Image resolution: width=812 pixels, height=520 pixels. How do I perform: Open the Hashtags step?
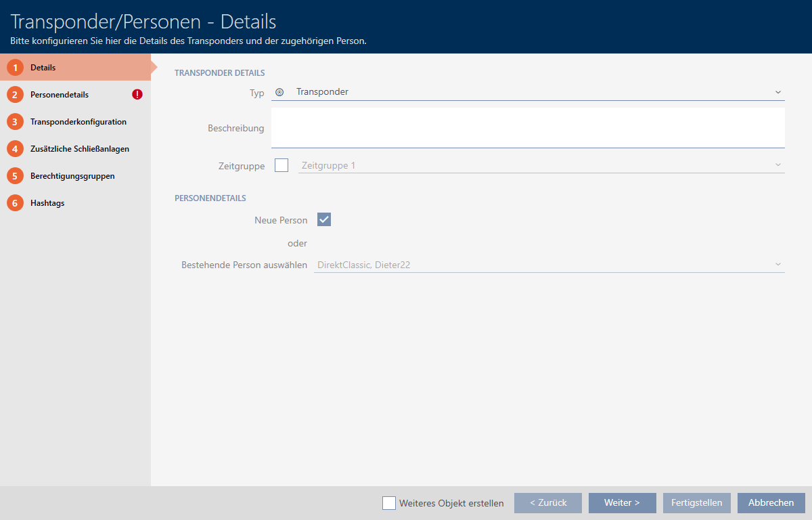tap(47, 203)
